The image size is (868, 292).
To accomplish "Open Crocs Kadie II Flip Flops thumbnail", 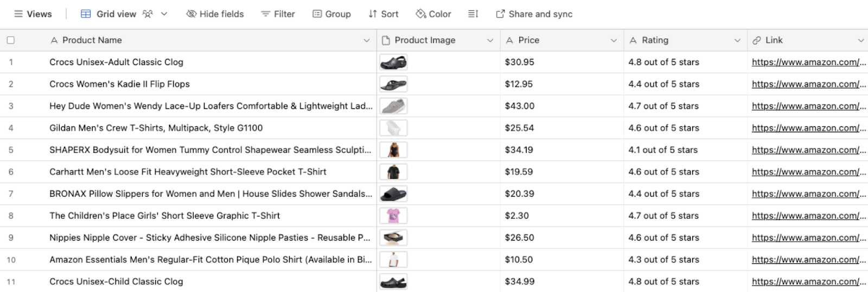I will coord(393,84).
